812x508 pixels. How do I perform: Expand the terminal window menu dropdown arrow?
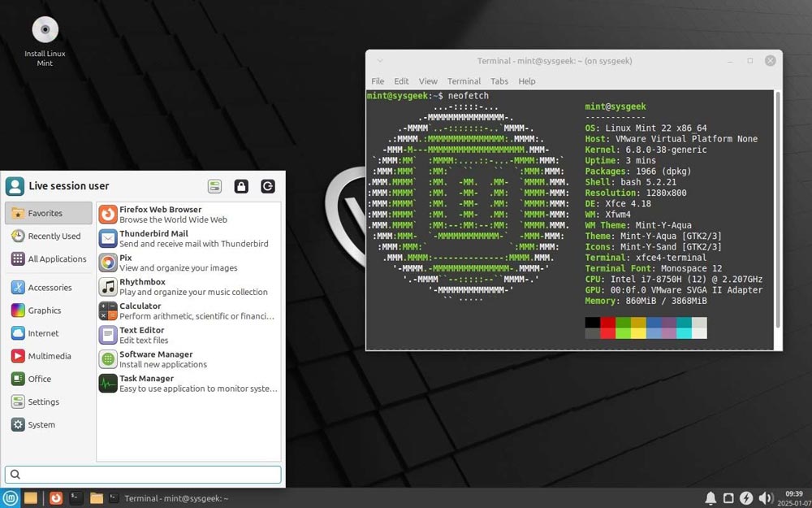point(380,61)
